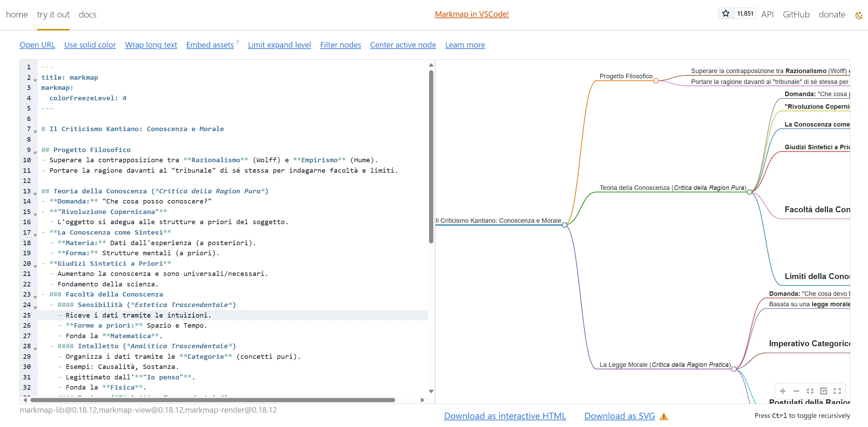
Task: Click the GitHub star icon button
Action: 726,14
